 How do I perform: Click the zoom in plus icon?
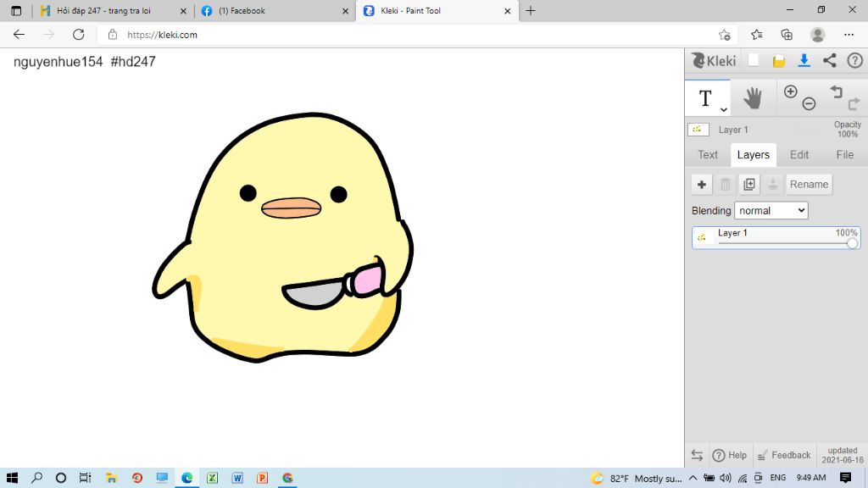point(791,91)
